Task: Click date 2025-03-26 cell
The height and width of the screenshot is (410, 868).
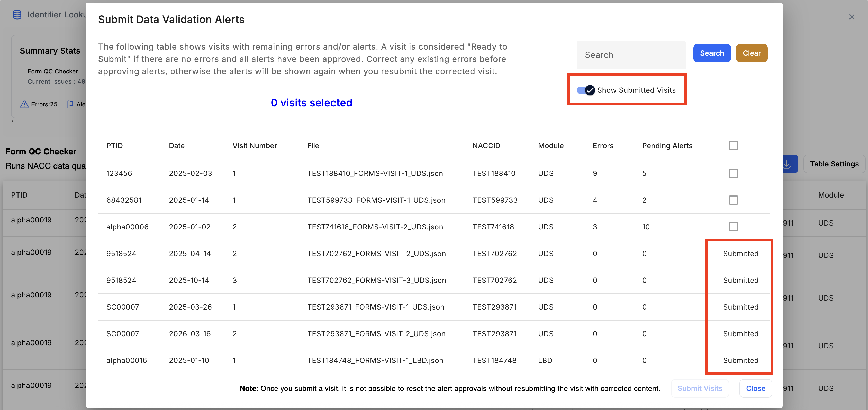Action: 190,307
